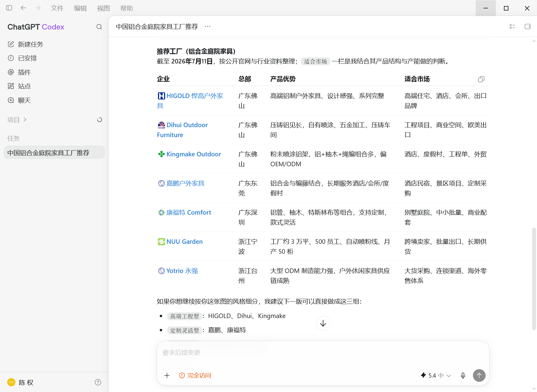The width and height of the screenshot is (537, 392).
Task: Open the 帮助 menu
Action: (127, 8)
